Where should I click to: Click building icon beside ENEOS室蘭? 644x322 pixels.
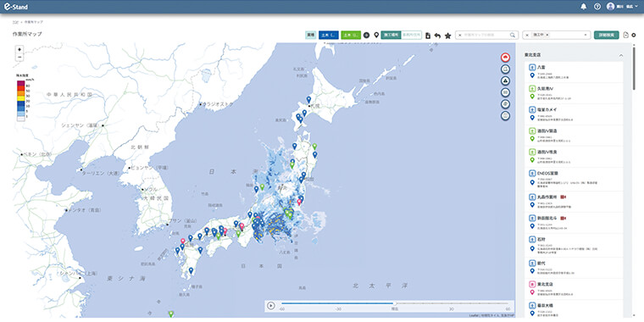tap(532, 174)
